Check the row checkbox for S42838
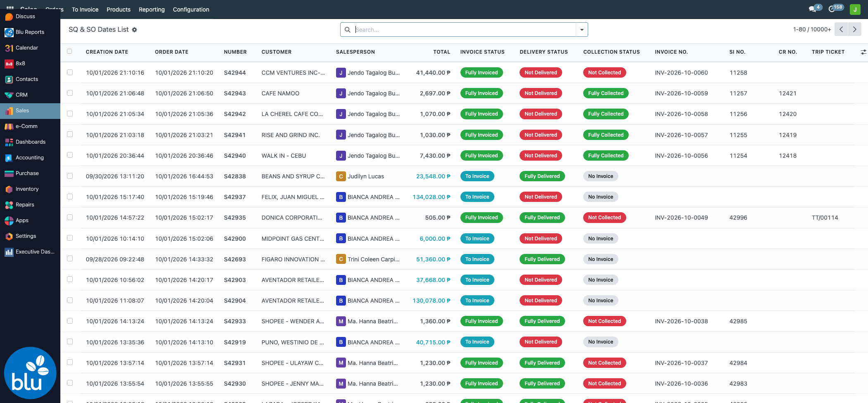 (x=70, y=176)
